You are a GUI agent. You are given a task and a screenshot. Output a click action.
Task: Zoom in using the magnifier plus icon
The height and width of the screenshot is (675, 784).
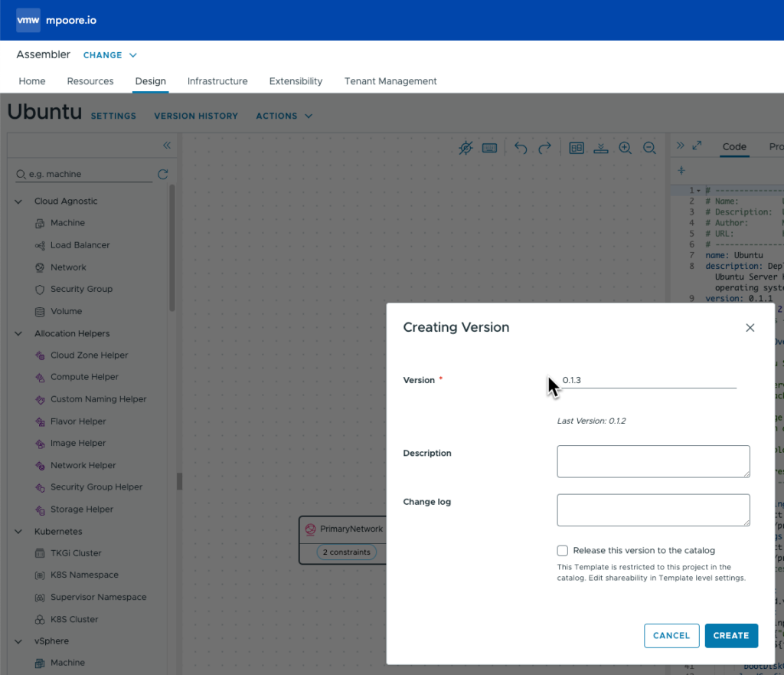tap(625, 148)
